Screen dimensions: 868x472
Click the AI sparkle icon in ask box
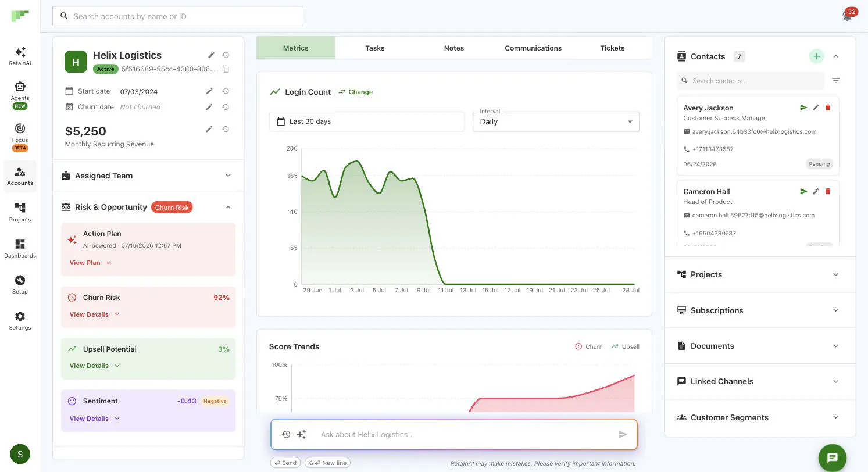301,434
